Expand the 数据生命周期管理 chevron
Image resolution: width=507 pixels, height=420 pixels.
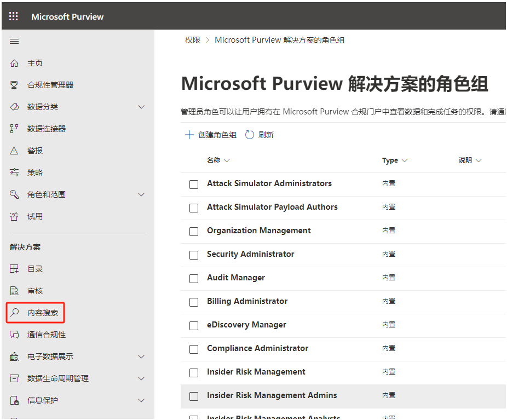tap(141, 378)
